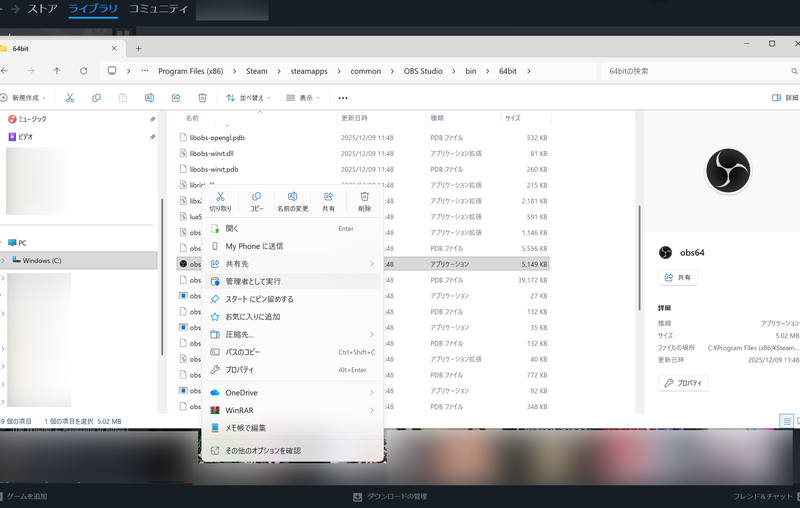Viewport: 800px width, 508px height.
Task: Click OBS Studio in the breadcrumb
Action: 423,71
